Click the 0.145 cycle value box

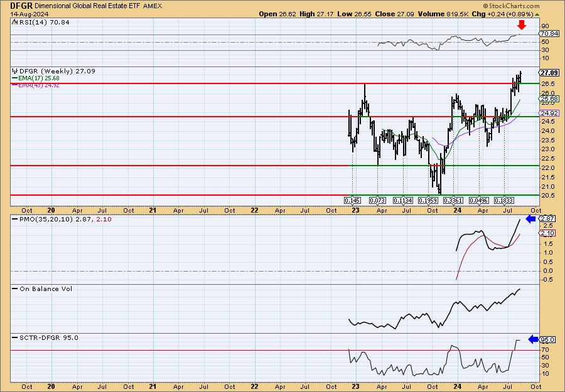click(x=352, y=200)
